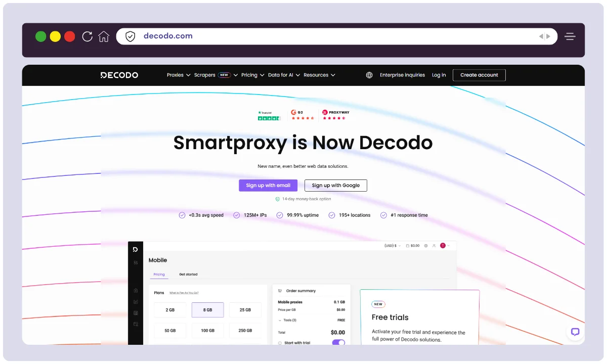Expand the Proxies dropdown menu
Image resolution: width=607 pixels, height=364 pixels.
tap(178, 75)
